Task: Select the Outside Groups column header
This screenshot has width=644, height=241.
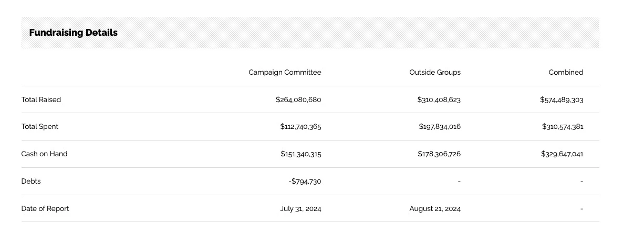Action: coord(435,73)
